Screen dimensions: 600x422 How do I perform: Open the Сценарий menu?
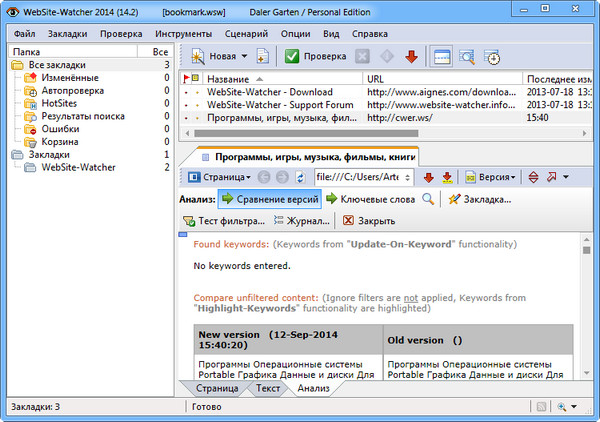[232, 33]
